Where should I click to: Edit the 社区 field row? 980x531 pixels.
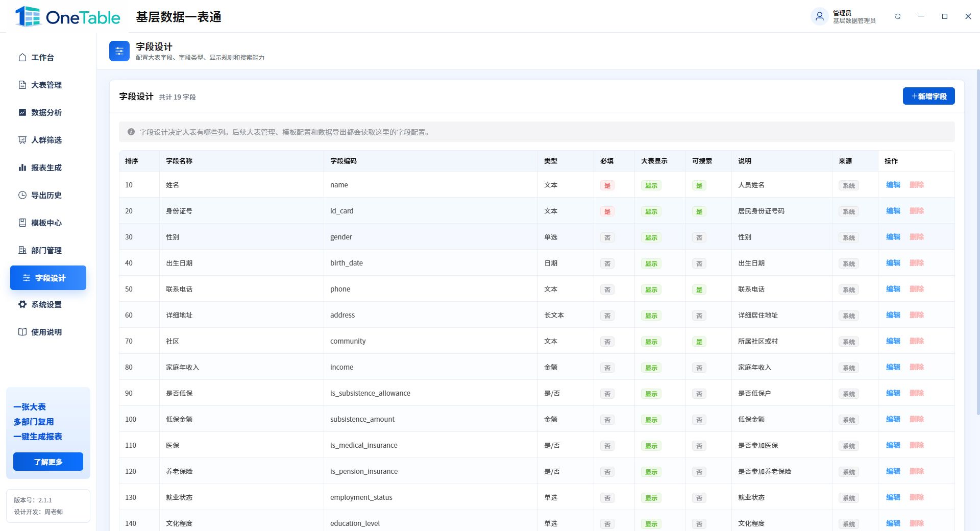tap(893, 341)
